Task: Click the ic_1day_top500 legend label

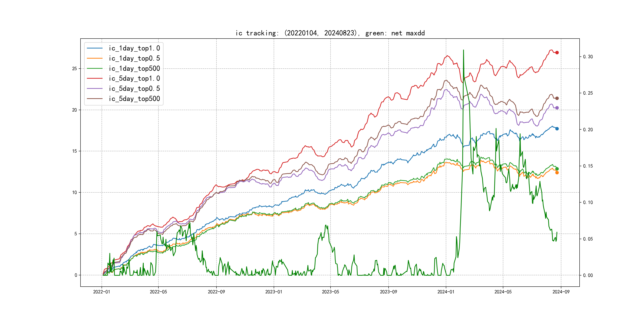Action: [x=134, y=69]
